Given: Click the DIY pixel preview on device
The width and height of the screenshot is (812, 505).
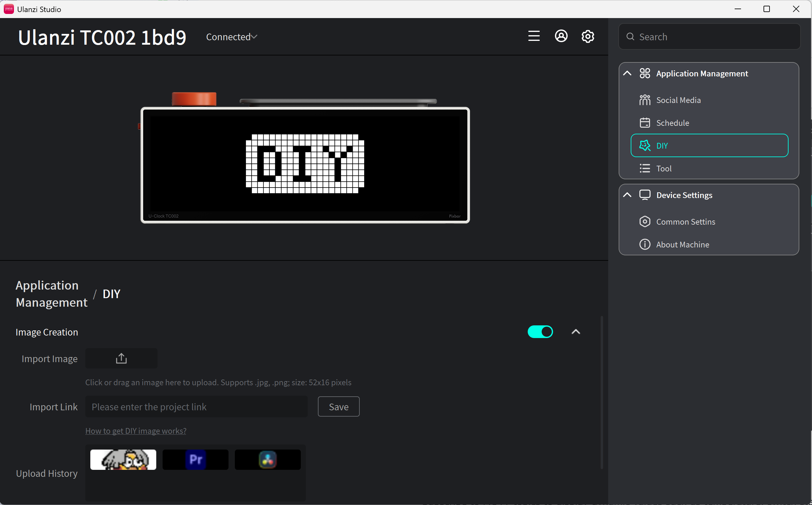Looking at the screenshot, I should pyautogui.click(x=305, y=164).
